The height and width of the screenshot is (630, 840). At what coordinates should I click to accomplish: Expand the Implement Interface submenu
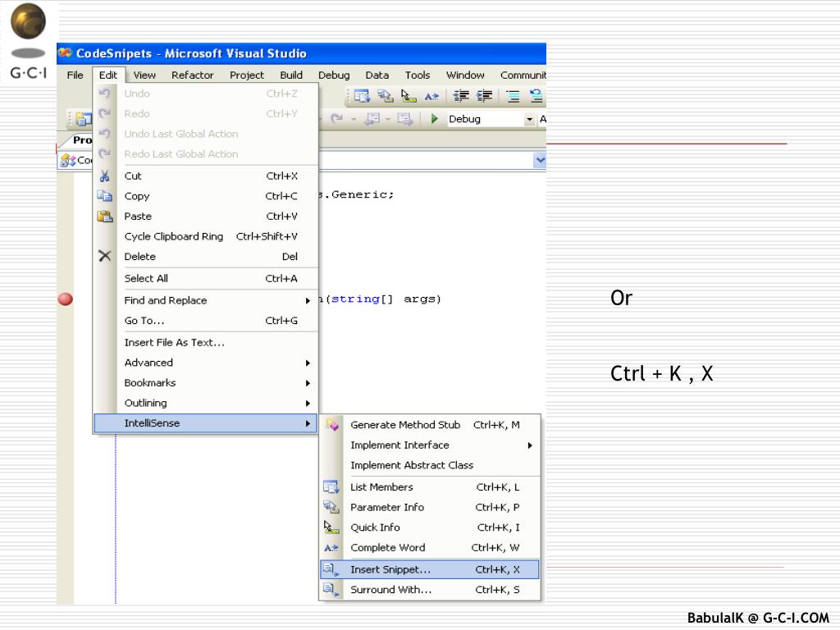(x=430, y=445)
